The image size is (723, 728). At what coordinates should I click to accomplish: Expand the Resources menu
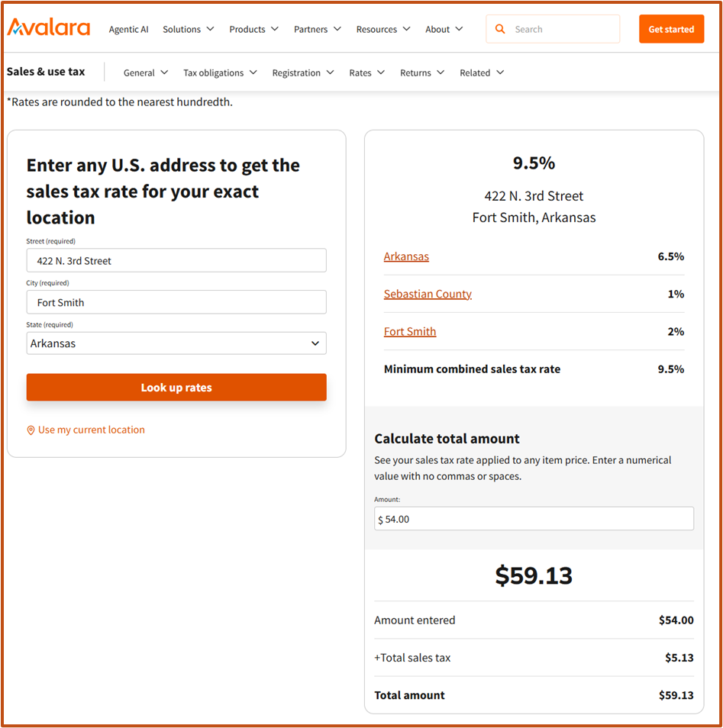[382, 29]
